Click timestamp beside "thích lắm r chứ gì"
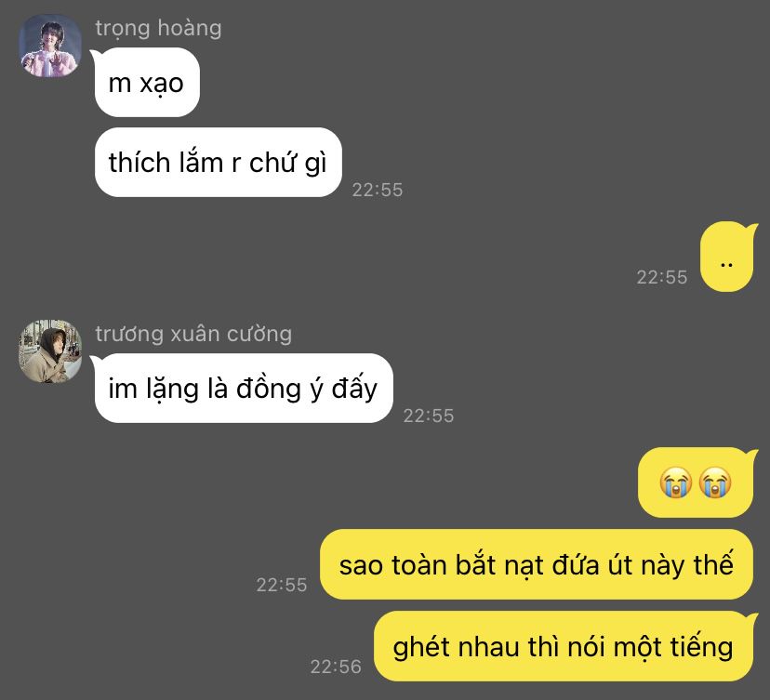This screenshot has width=770, height=700. coord(378,190)
